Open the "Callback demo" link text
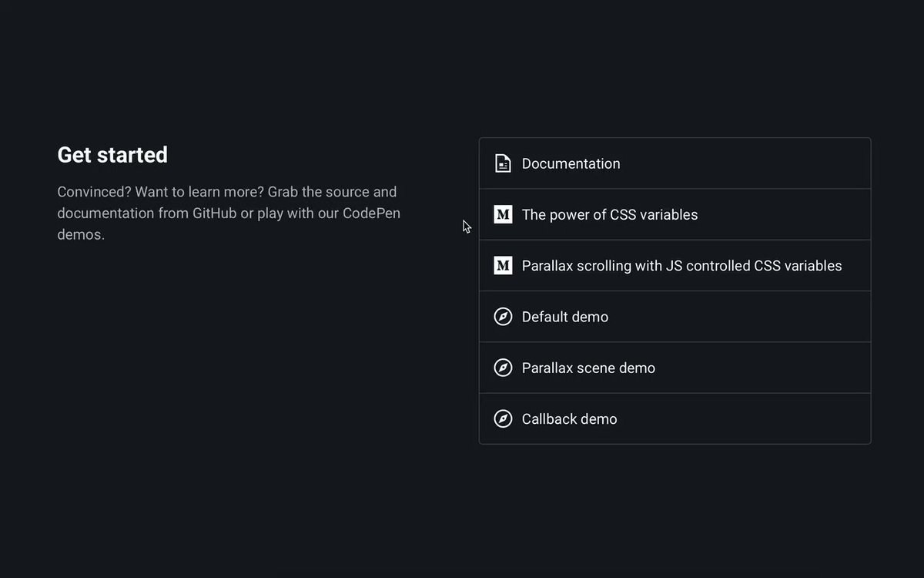Viewport: 924px width, 578px height. pyautogui.click(x=569, y=418)
